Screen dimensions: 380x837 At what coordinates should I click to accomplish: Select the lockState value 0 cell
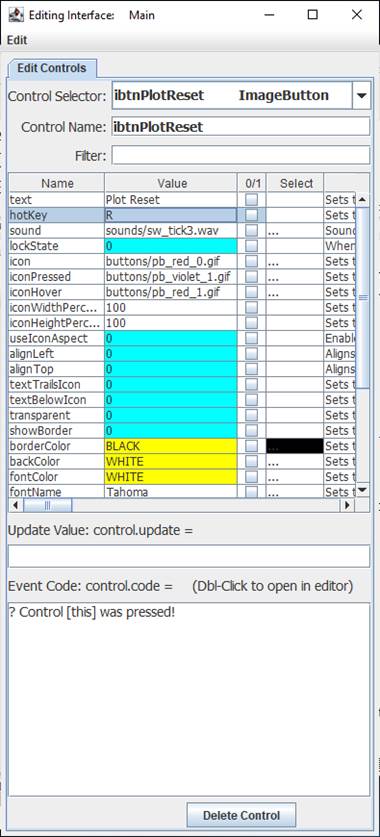click(x=171, y=246)
